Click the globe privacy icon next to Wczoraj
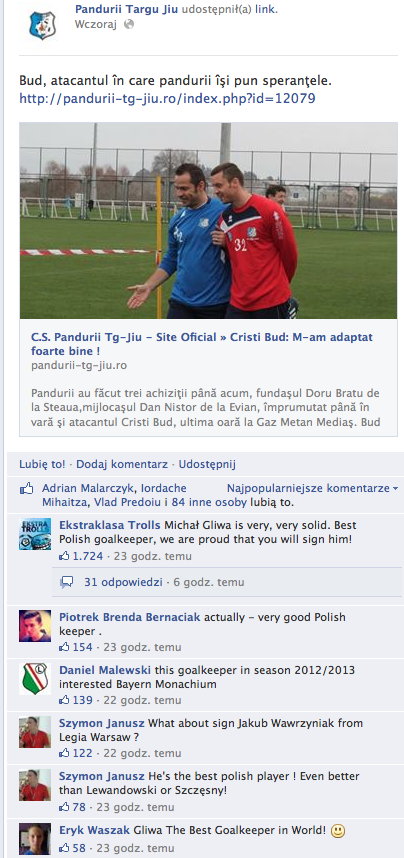The width and height of the screenshot is (404, 858). tap(129, 25)
